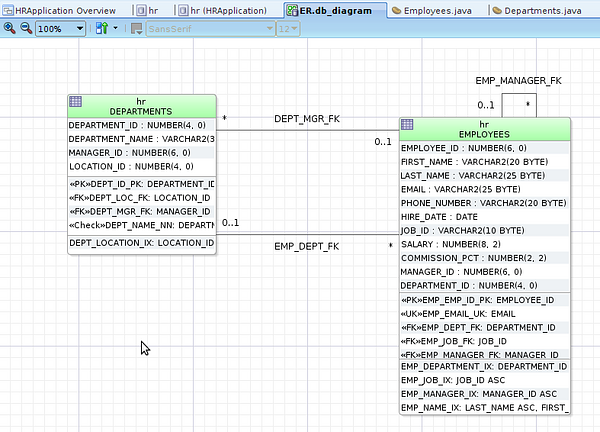600x432 pixels.
Task: Click the zoom out magnifier icon
Action: tap(24, 28)
